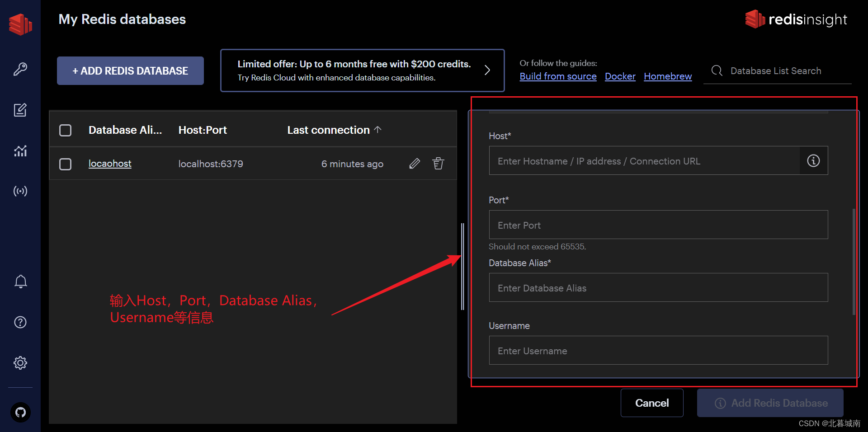Click the Add Redis Database submit button
868x432 pixels.
[x=770, y=403]
